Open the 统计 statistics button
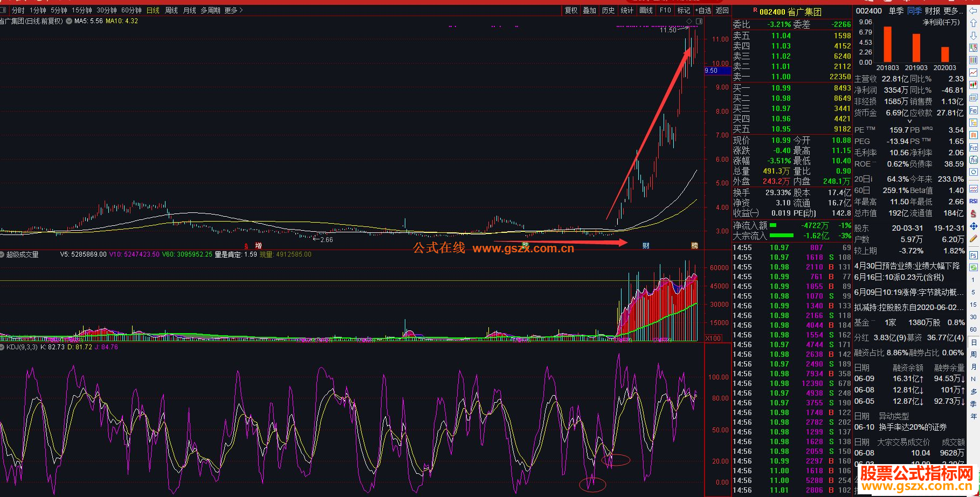 click(627, 10)
